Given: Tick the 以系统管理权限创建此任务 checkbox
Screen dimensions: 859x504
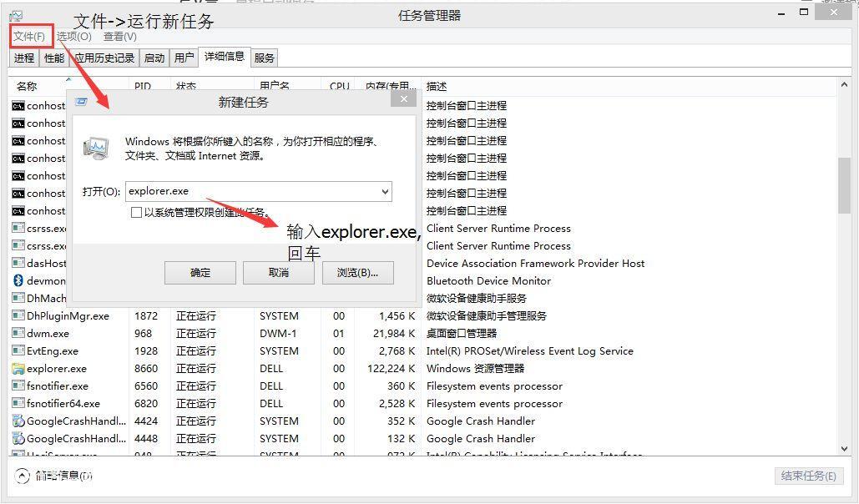Looking at the screenshot, I should pos(136,213).
